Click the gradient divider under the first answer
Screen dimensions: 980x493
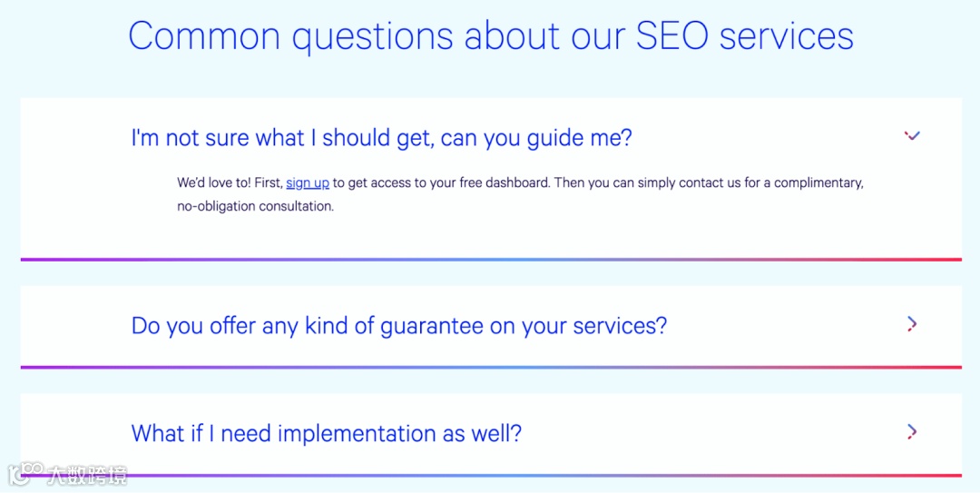tap(490, 260)
